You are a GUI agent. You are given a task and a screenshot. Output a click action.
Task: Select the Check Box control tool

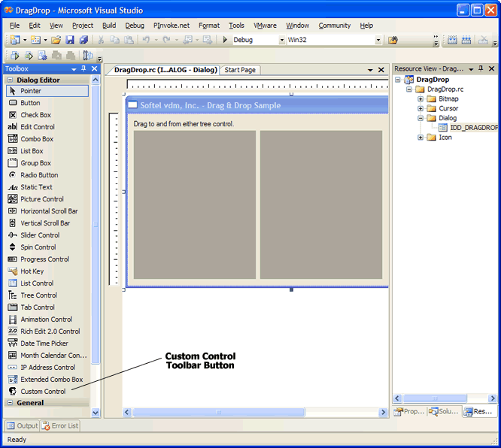tap(35, 115)
